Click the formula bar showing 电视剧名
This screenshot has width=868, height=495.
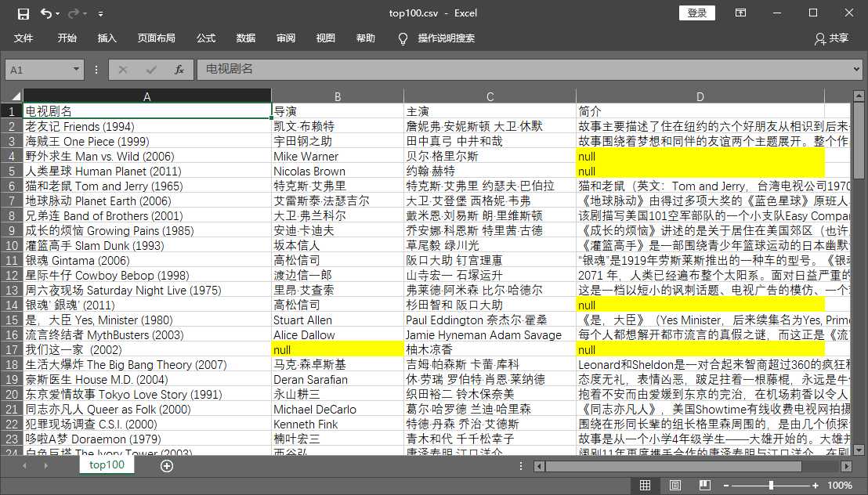coord(523,69)
